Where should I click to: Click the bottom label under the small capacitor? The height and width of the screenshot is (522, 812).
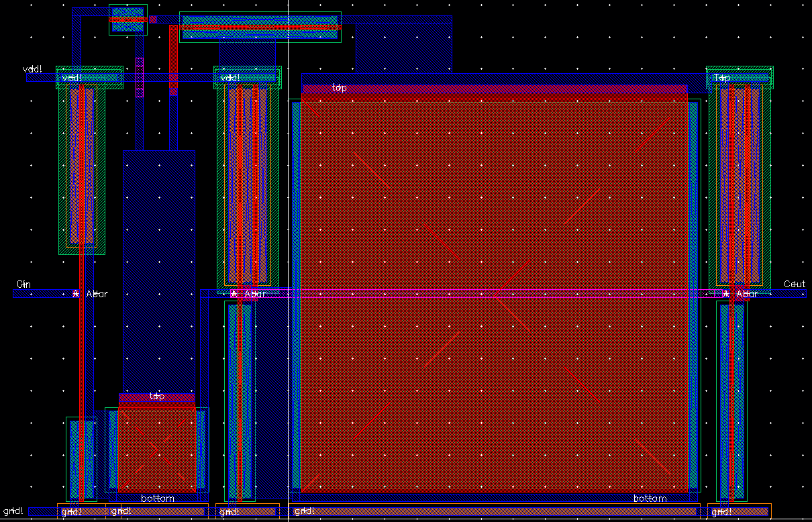pyautogui.click(x=158, y=499)
